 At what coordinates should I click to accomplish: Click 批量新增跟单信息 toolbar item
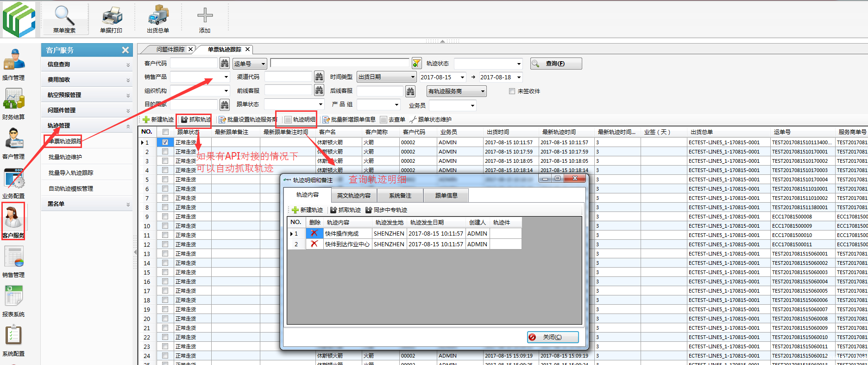[349, 120]
